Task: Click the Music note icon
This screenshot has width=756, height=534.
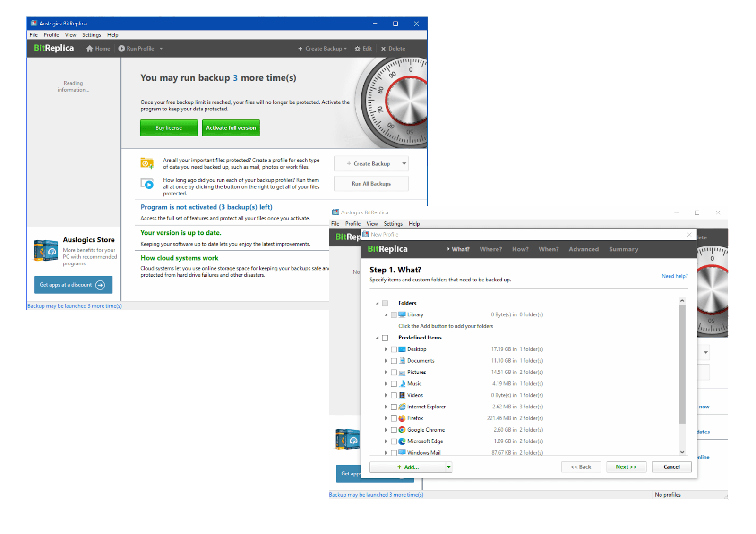Action: 402,384
